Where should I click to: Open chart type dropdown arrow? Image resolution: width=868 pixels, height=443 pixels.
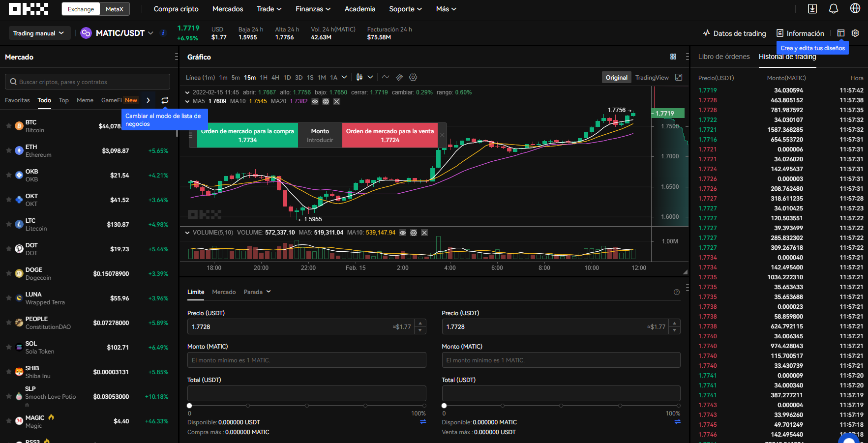(x=370, y=77)
